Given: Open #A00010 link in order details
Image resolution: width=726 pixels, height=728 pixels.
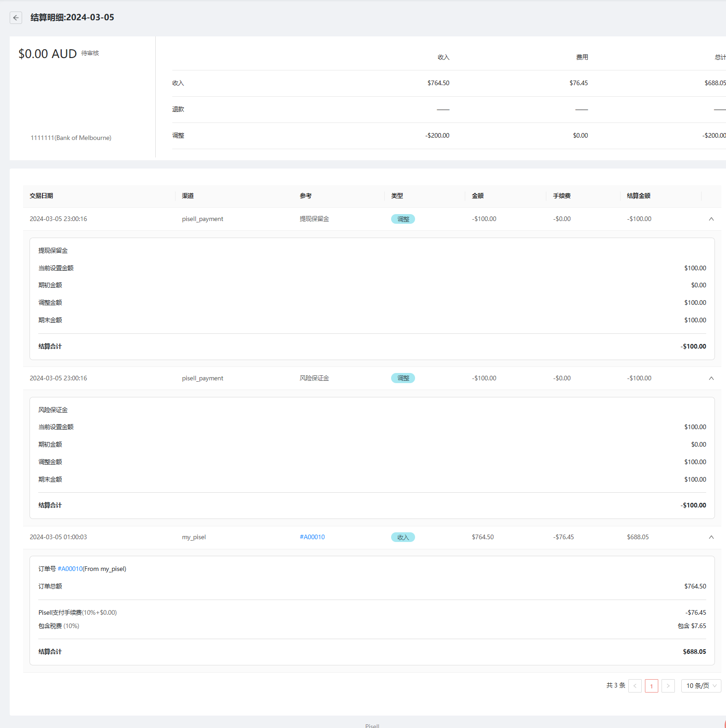Looking at the screenshot, I should [x=70, y=569].
